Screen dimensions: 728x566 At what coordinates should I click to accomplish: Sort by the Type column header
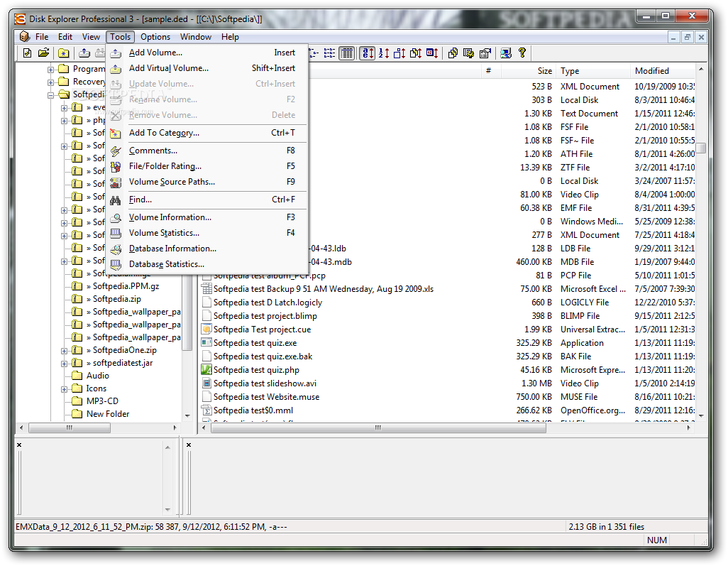(x=593, y=71)
